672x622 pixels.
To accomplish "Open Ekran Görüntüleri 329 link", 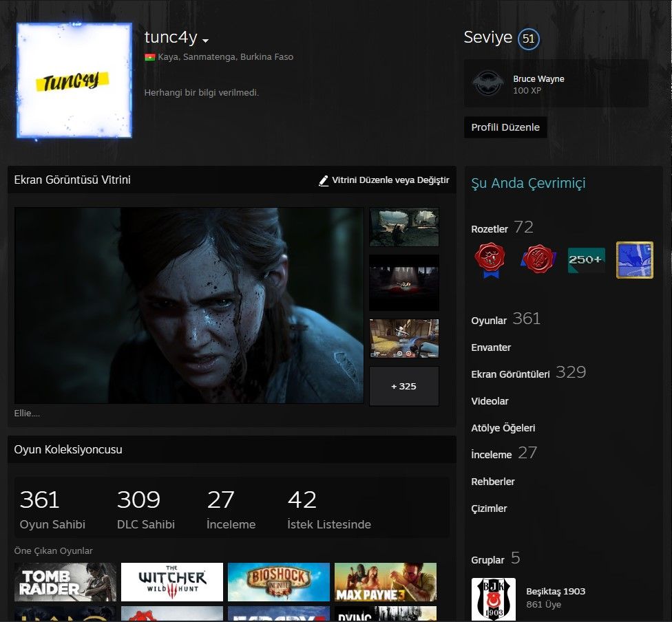I will click(x=528, y=373).
